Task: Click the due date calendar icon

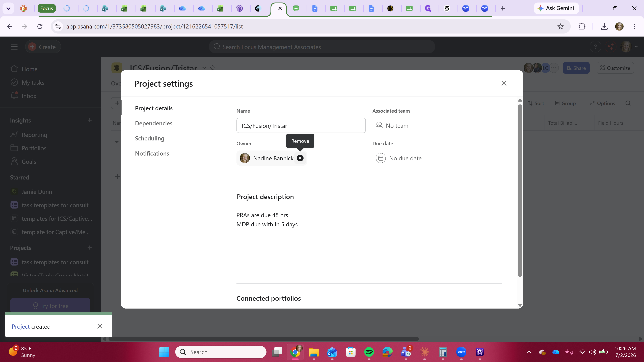Action: click(381, 158)
